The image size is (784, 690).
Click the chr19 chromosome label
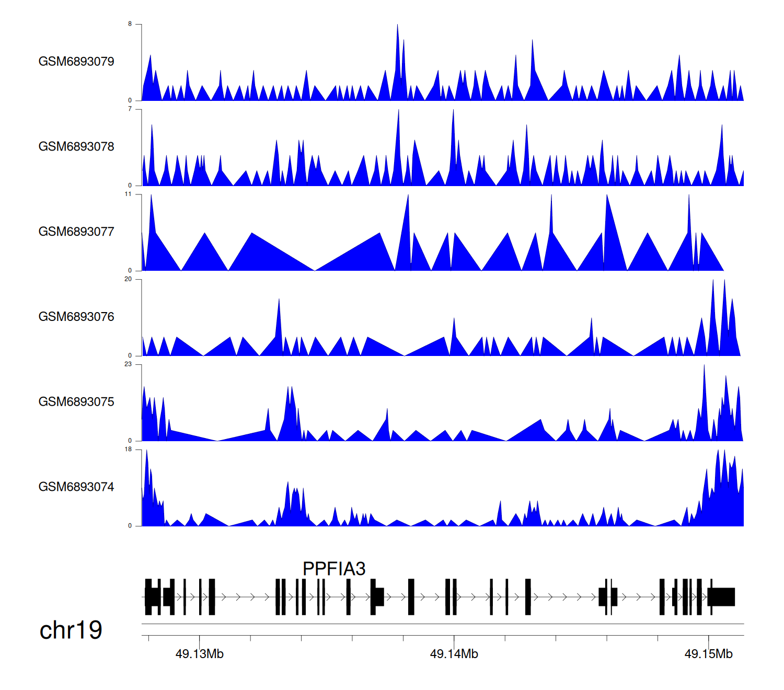(71, 630)
